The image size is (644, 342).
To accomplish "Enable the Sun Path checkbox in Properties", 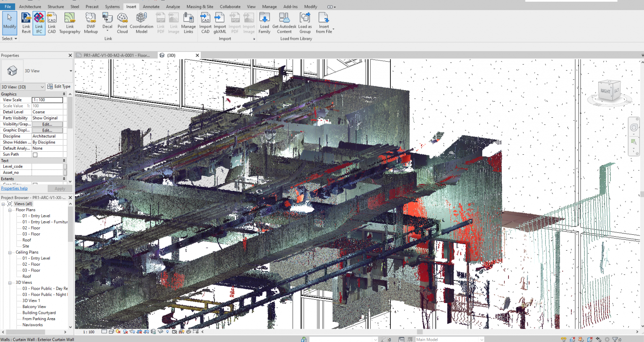I will [35, 154].
